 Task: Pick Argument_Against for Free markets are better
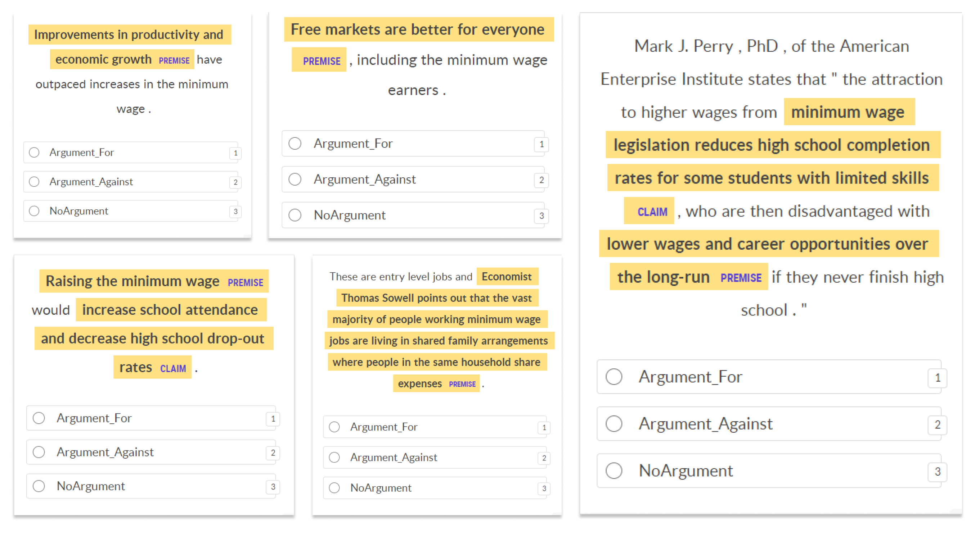pyautogui.click(x=413, y=179)
